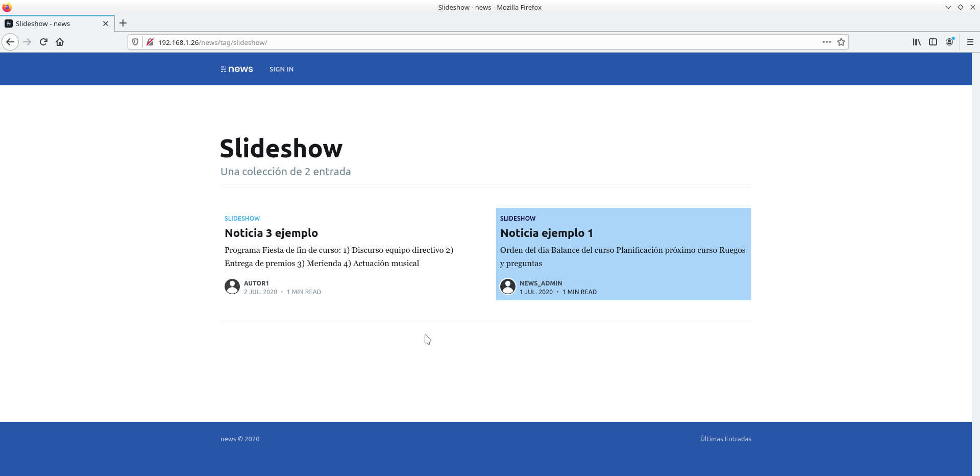This screenshot has height=476, width=980.
Task: Click the AUTOR1 author avatar
Action: 232,287
